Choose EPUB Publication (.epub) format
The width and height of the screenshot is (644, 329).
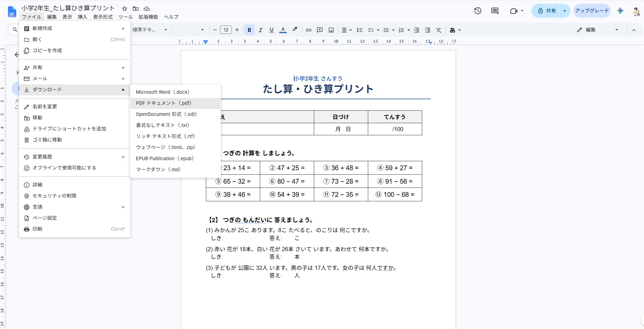point(175,158)
